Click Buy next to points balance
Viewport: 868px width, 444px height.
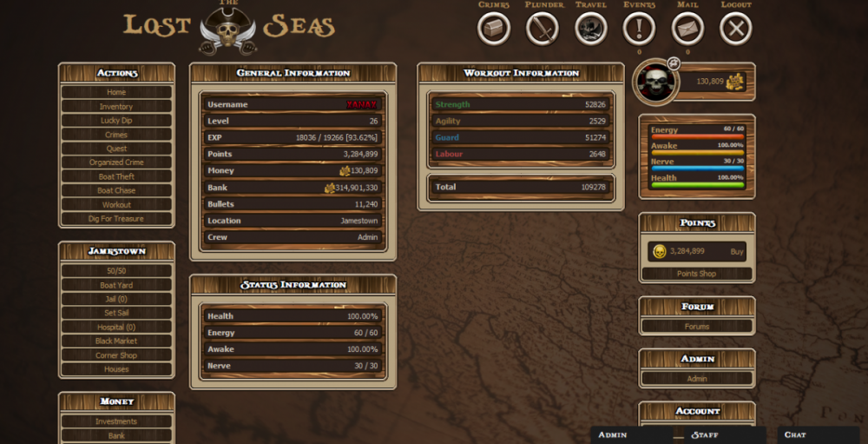[736, 251]
